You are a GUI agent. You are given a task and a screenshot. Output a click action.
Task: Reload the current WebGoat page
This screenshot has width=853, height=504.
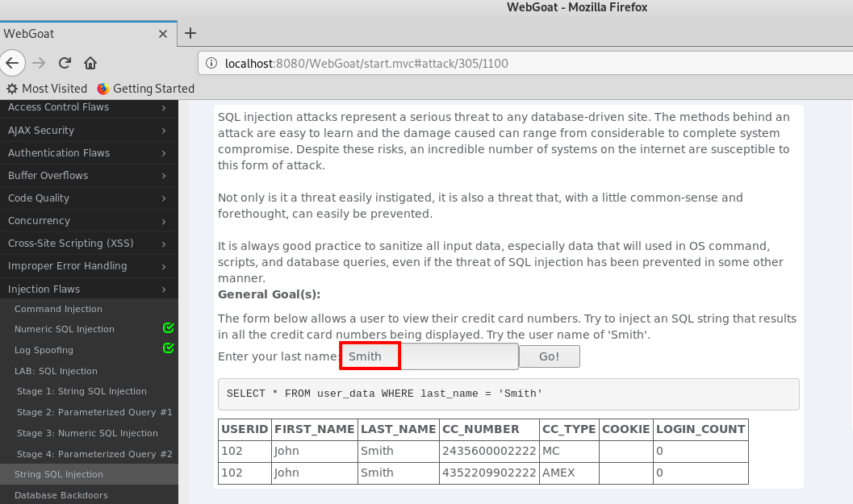tap(65, 63)
